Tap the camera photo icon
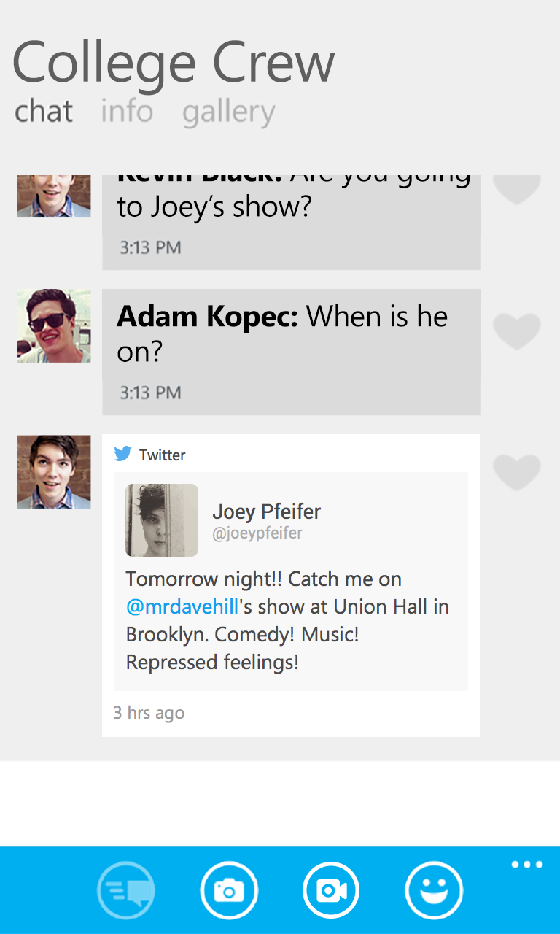Viewport: 560px width, 934px height. (x=229, y=890)
